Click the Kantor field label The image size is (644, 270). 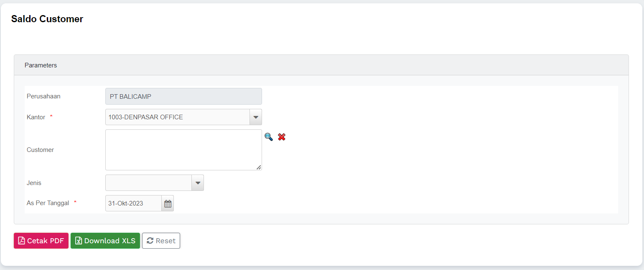pos(36,117)
